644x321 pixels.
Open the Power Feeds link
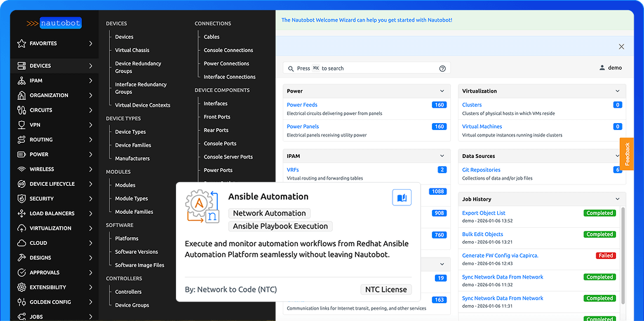(x=302, y=105)
